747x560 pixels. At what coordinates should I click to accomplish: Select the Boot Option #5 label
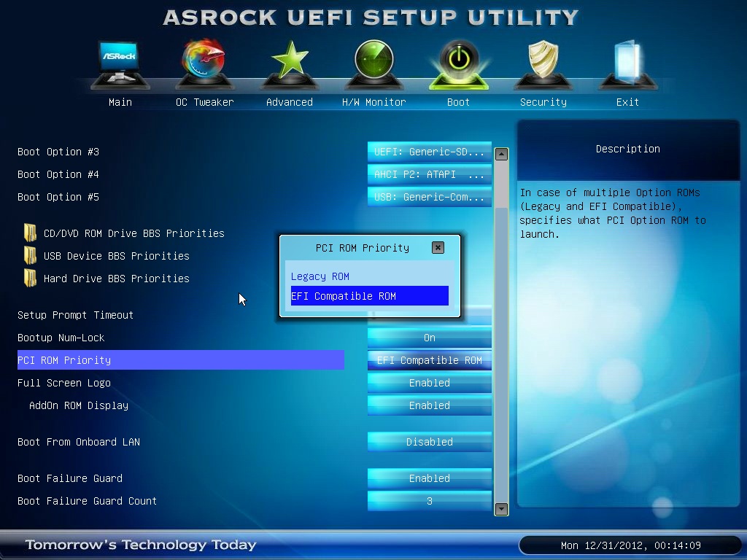(x=58, y=197)
